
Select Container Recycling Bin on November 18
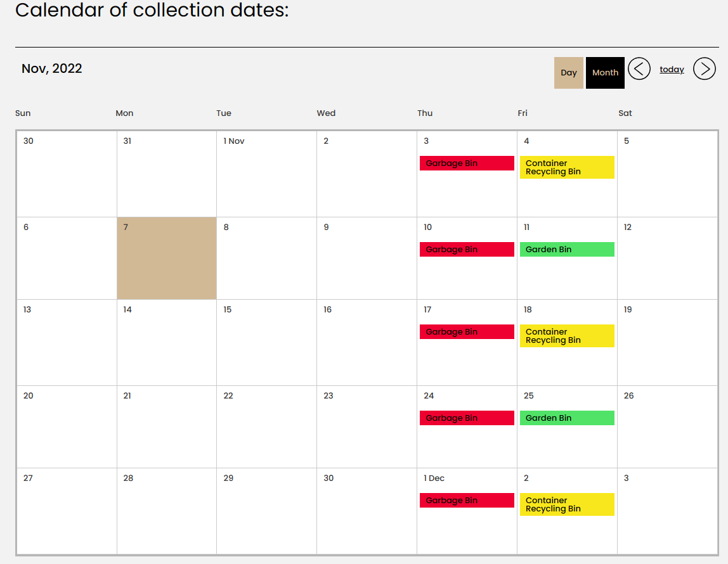tap(567, 336)
